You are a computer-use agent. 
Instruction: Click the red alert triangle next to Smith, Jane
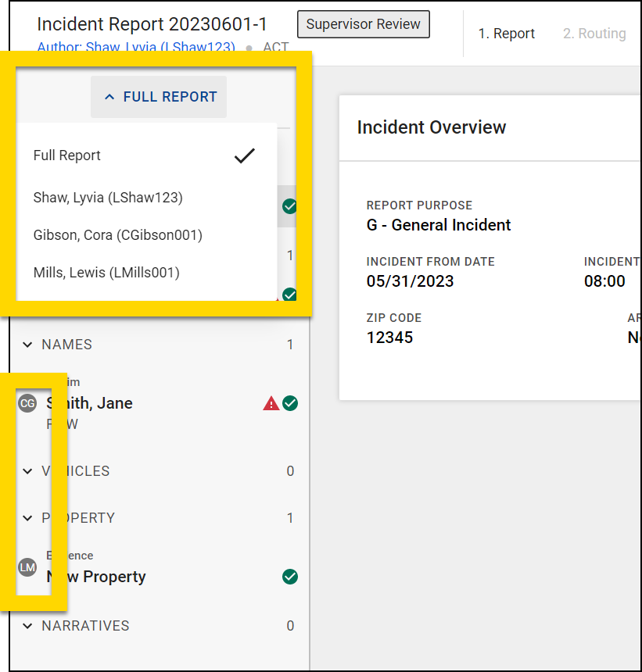271,402
